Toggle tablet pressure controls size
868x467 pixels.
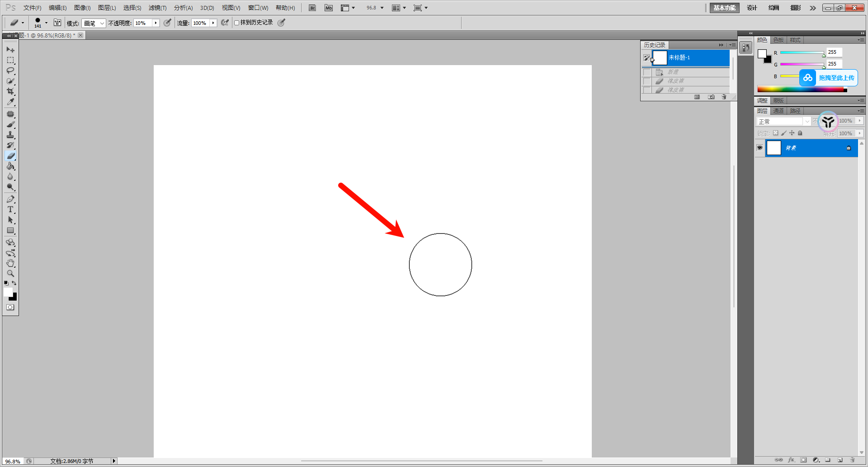tap(281, 23)
